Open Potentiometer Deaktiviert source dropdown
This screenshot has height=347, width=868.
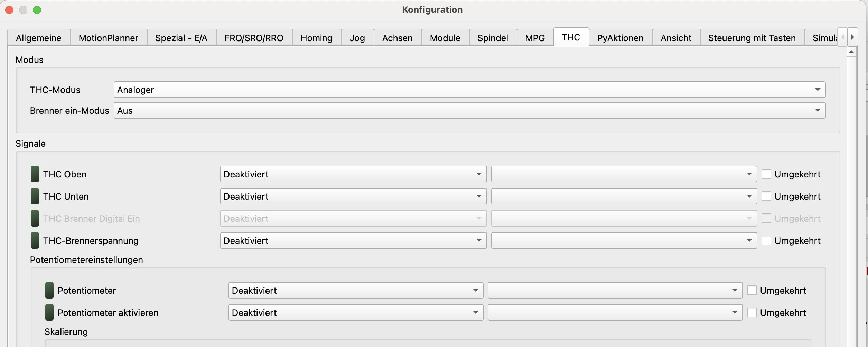(x=355, y=290)
